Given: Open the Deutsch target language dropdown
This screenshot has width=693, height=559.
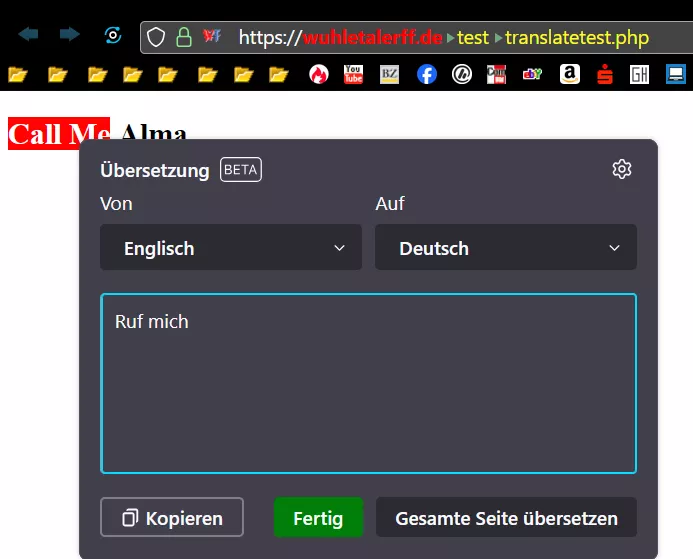Looking at the screenshot, I should (x=506, y=247).
